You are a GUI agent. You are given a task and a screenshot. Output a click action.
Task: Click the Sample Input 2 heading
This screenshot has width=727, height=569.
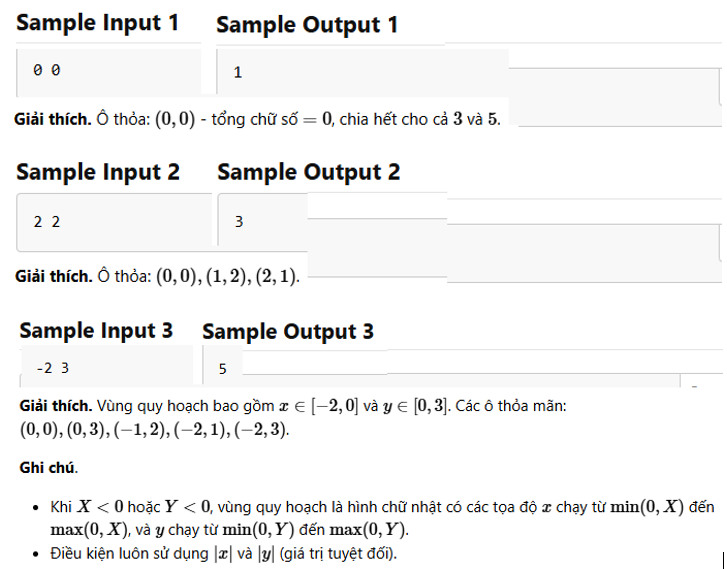click(x=98, y=172)
